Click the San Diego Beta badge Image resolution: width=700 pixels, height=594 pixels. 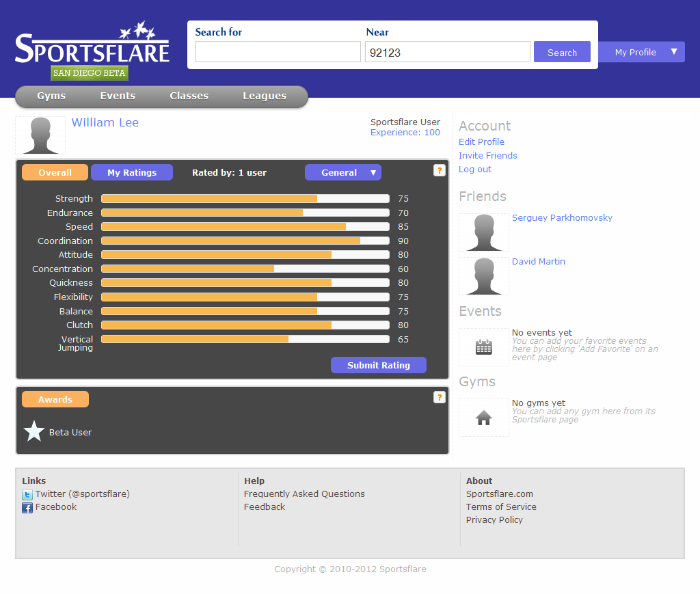tap(90, 72)
